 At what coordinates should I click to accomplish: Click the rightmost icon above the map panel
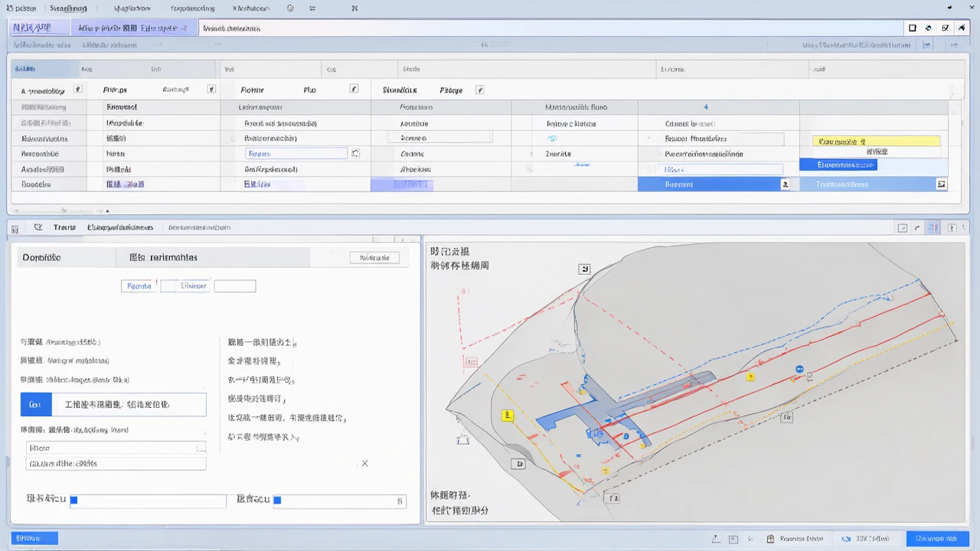coord(952,227)
